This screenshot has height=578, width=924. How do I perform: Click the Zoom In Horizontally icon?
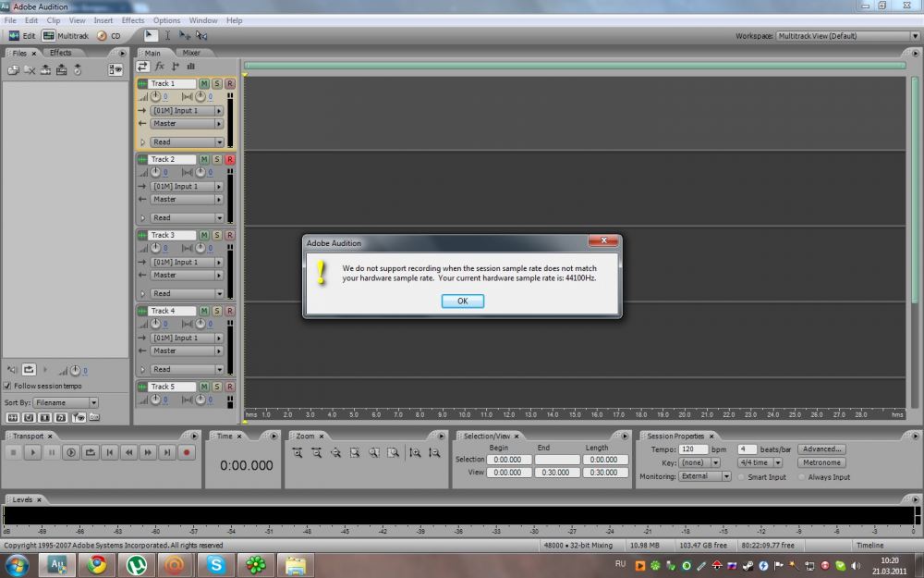(x=298, y=452)
